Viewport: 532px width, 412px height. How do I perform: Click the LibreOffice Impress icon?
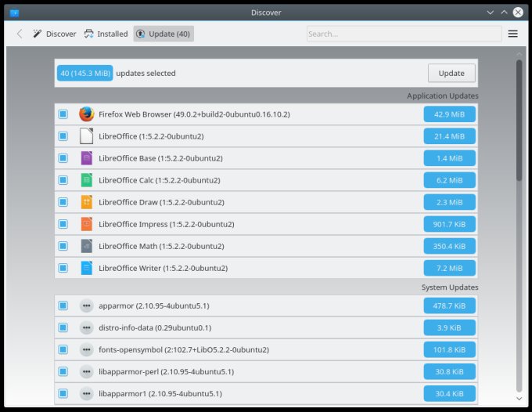[86, 224]
